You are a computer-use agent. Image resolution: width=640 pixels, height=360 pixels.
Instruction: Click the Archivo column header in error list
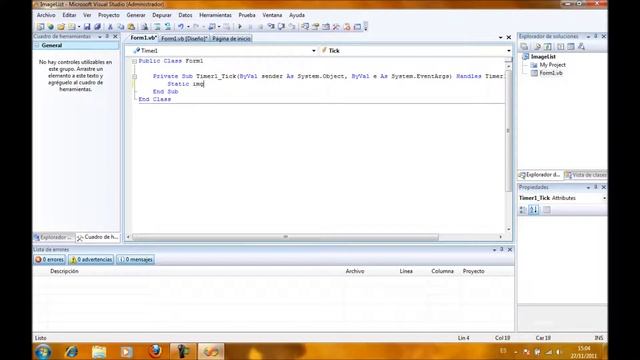tap(355, 271)
